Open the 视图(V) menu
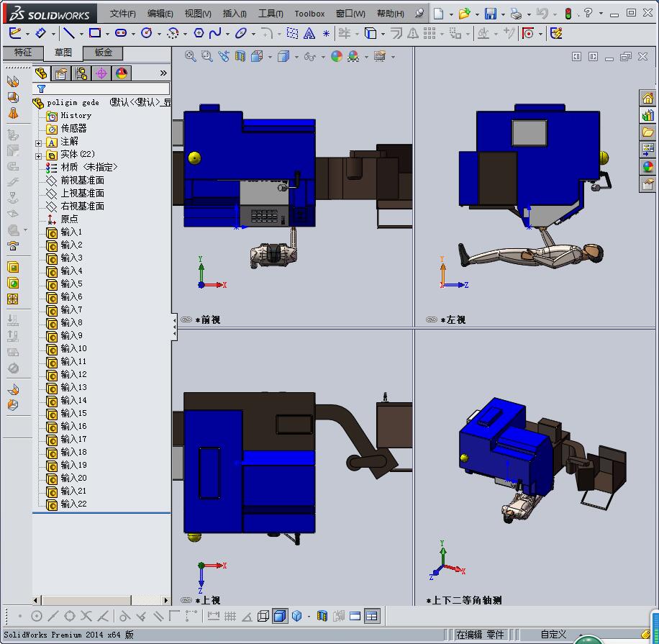 pos(198,14)
